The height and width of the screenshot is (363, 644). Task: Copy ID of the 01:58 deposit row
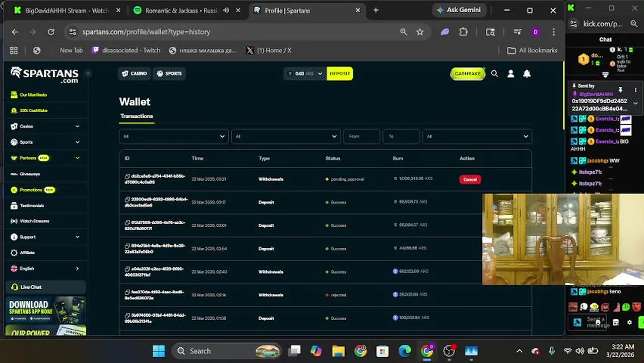point(127,316)
